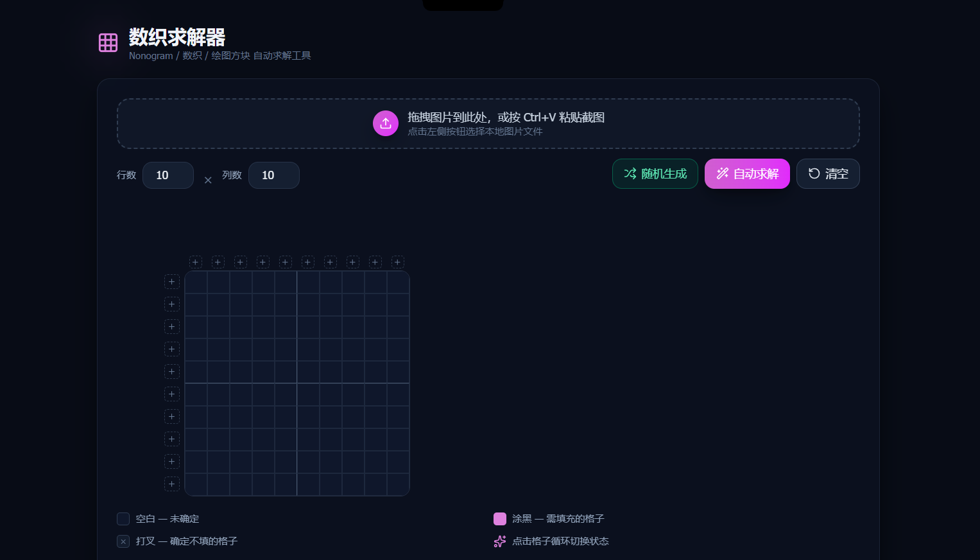Click the empty 空白 legend box
The image size is (980, 560).
(x=123, y=519)
